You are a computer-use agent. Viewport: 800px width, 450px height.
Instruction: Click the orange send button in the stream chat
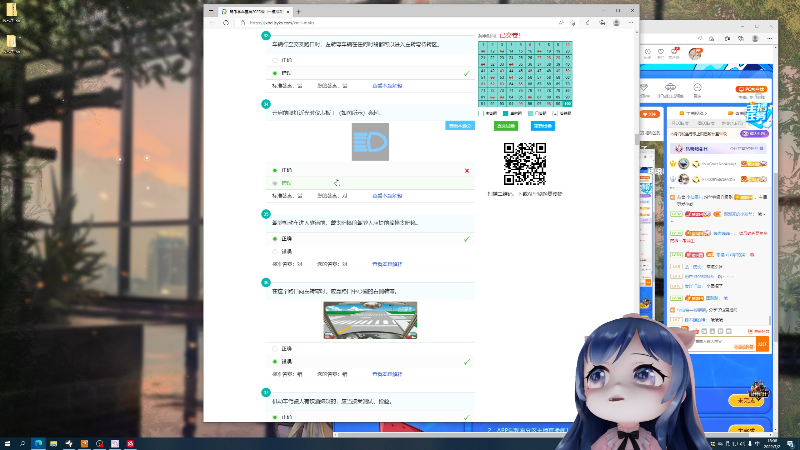pyautogui.click(x=762, y=344)
